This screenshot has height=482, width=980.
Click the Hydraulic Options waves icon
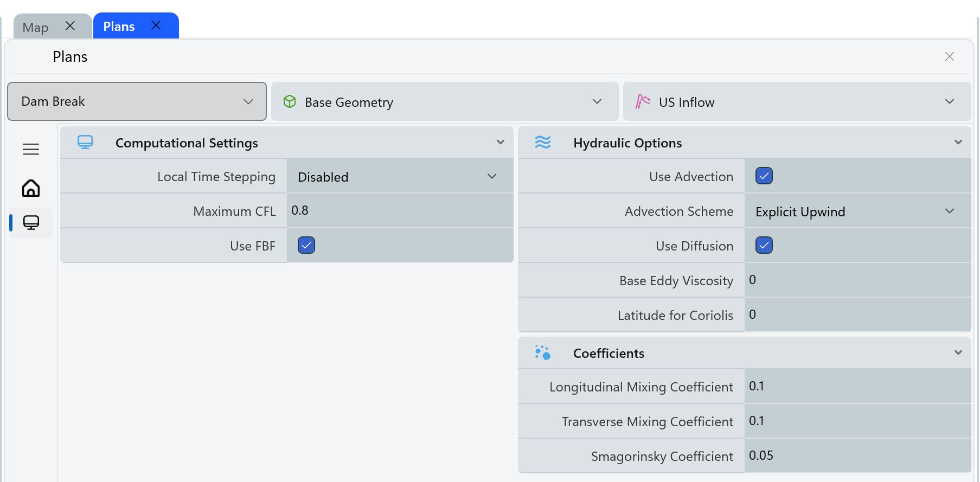coord(543,143)
